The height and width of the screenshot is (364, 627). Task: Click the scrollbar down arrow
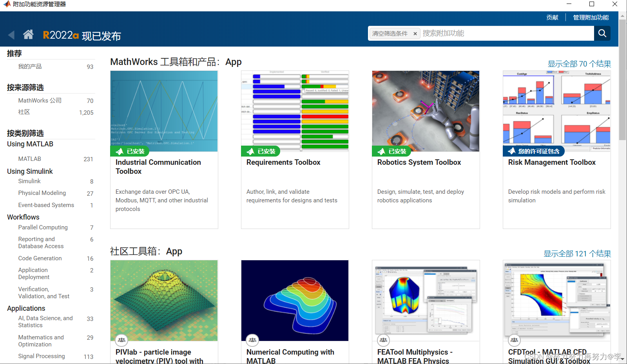pos(622,360)
